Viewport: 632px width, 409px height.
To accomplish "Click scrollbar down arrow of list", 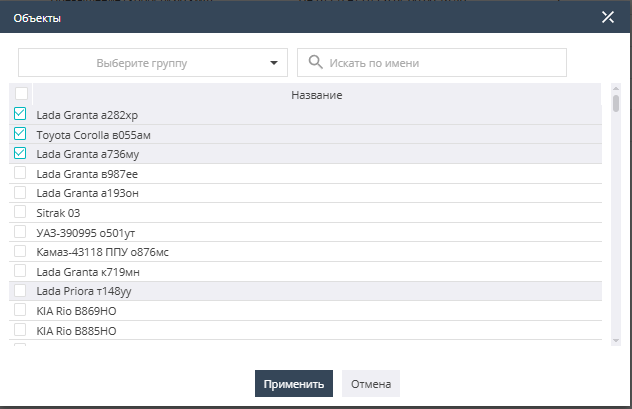I will tap(615, 341).
